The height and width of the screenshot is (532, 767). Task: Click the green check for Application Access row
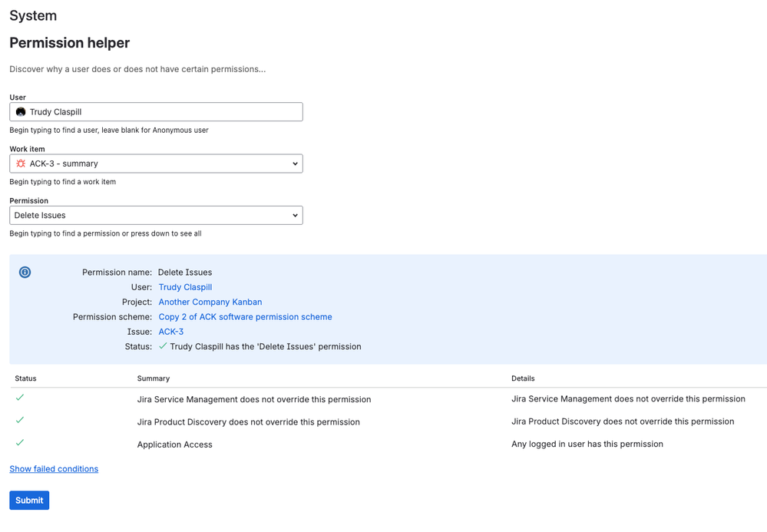tap(20, 442)
